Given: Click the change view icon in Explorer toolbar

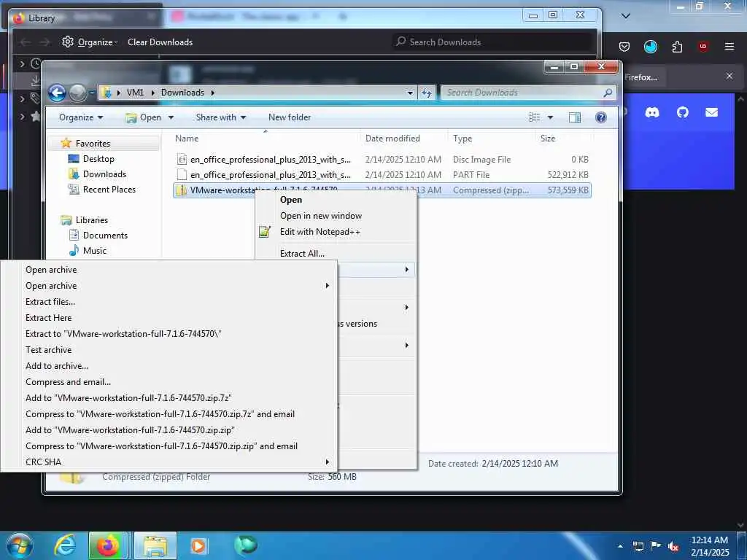Looking at the screenshot, I should point(535,117).
